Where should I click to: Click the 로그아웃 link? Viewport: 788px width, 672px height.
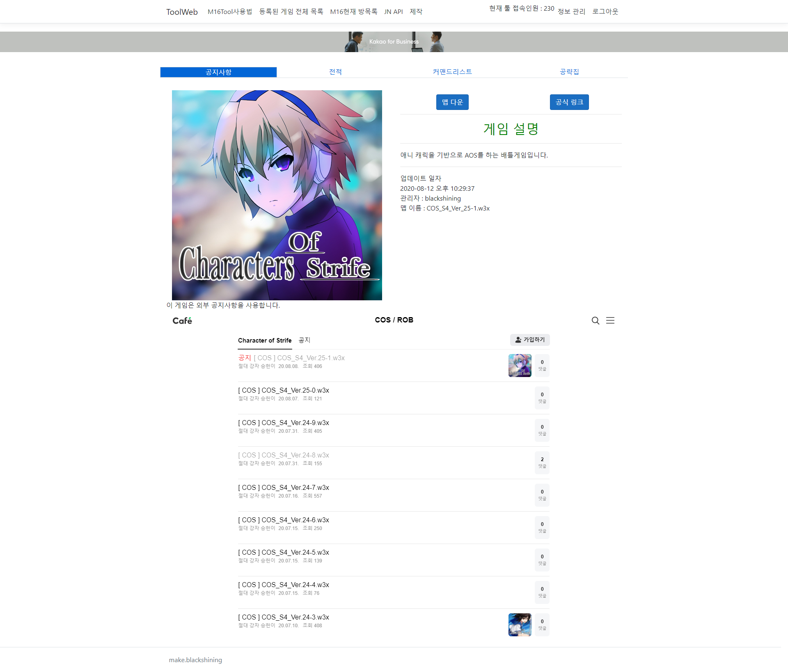[x=605, y=11]
